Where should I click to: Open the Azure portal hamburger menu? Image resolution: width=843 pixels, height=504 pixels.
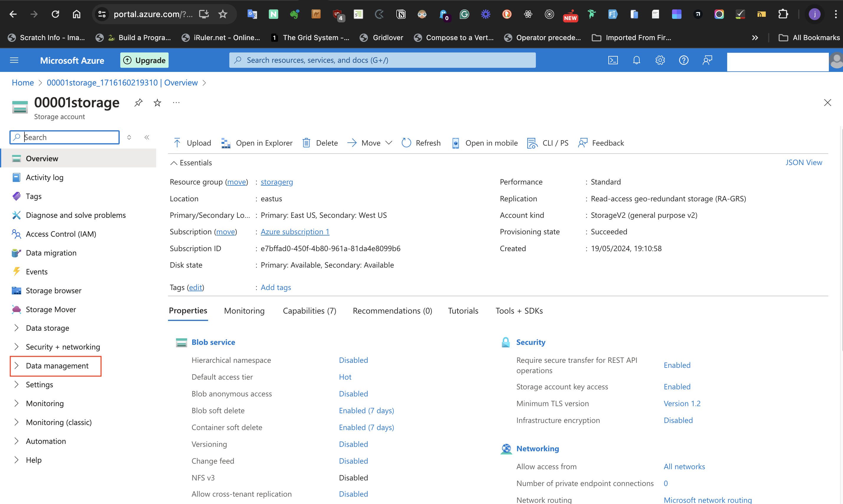click(14, 60)
